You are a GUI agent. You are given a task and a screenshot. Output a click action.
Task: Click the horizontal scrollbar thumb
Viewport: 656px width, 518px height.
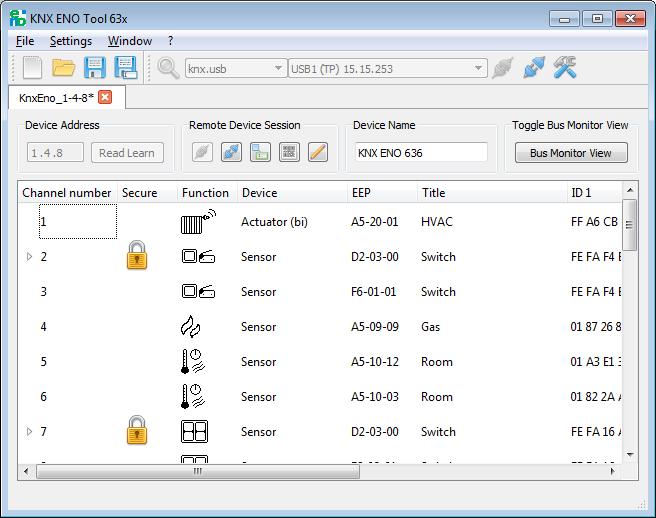pyautogui.click(x=198, y=472)
